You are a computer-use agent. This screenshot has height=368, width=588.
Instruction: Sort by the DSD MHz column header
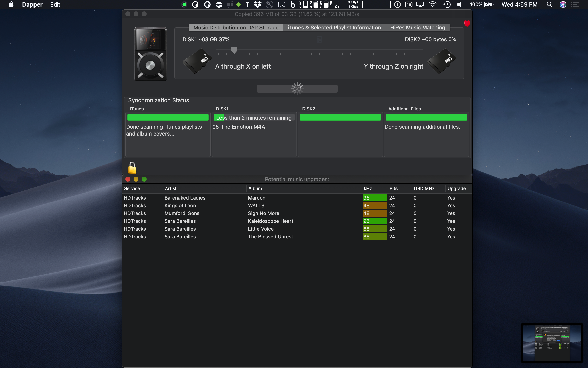point(429,188)
